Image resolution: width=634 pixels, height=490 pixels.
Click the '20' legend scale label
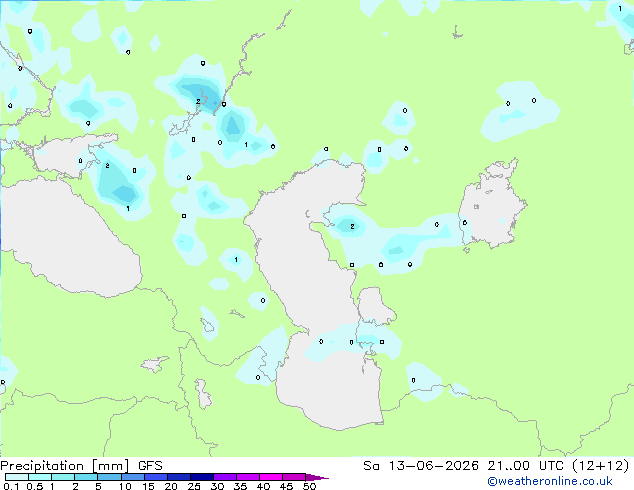[171, 486]
